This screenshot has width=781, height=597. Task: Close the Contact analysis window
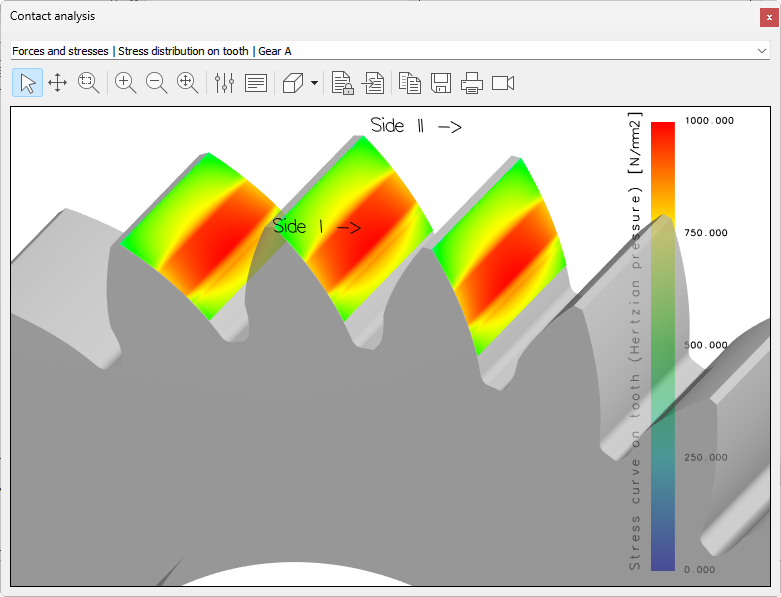pos(768,17)
